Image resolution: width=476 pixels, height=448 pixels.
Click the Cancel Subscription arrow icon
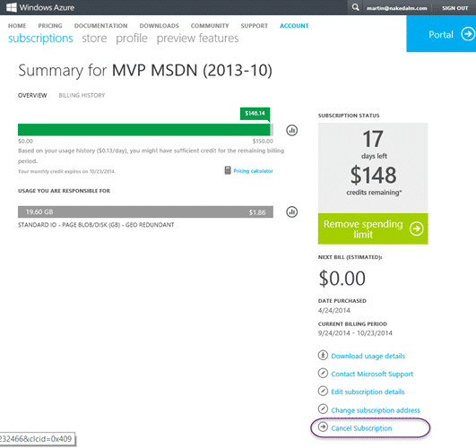pos(323,427)
